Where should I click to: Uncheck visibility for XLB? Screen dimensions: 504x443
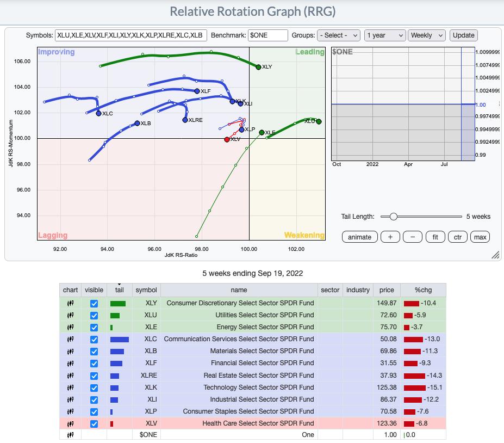[x=94, y=352]
